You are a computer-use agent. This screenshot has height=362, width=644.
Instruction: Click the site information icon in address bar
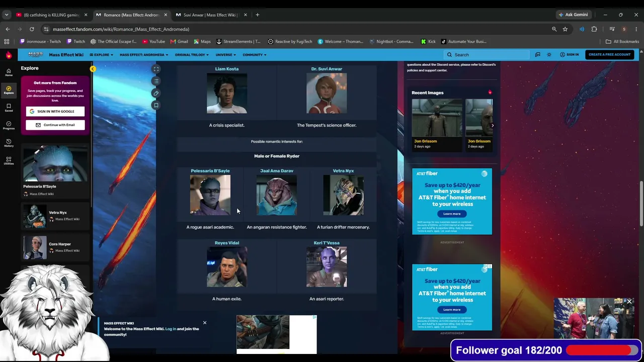tap(46, 29)
